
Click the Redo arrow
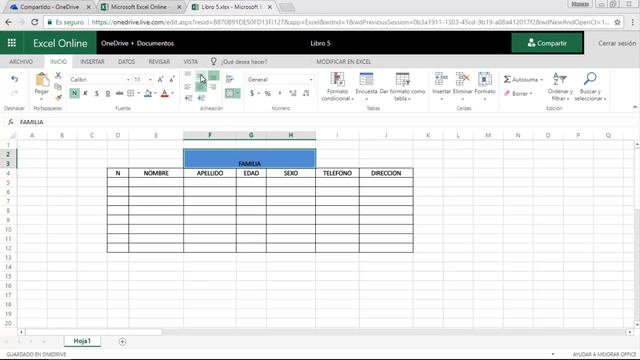coord(15,93)
